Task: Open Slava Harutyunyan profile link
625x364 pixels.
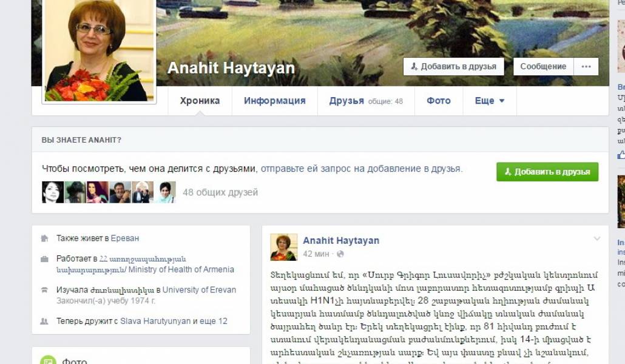Action: tap(155, 321)
